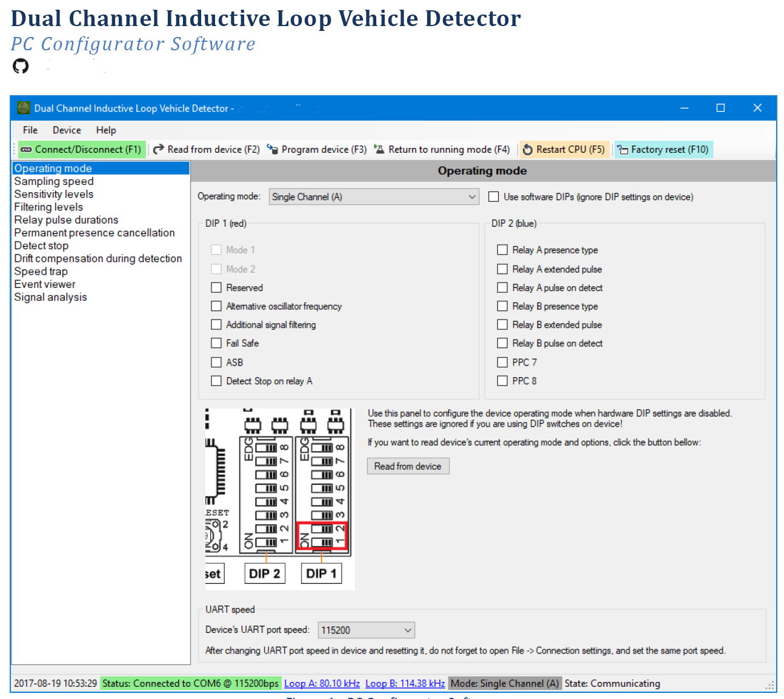The width and height of the screenshot is (784, 699).
Task: Click the 2017-08-19 10:53:29 timestamp
Action: point(56,683)
